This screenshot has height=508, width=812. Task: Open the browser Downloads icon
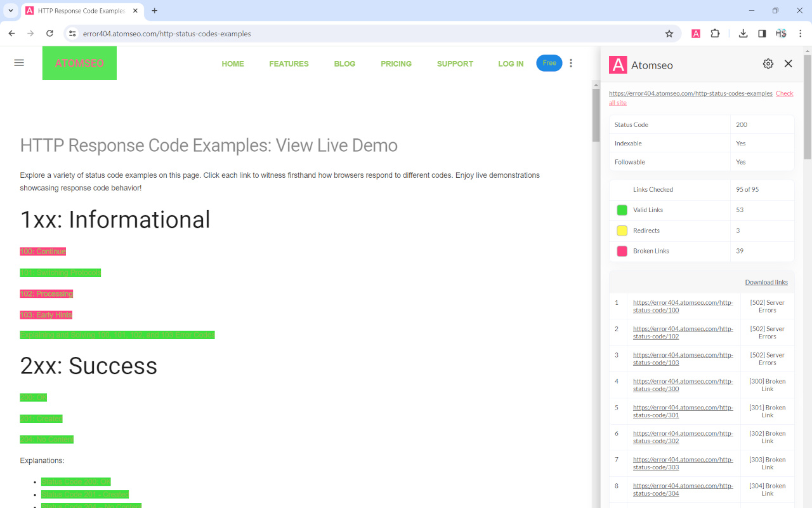(x=742, y=33)
